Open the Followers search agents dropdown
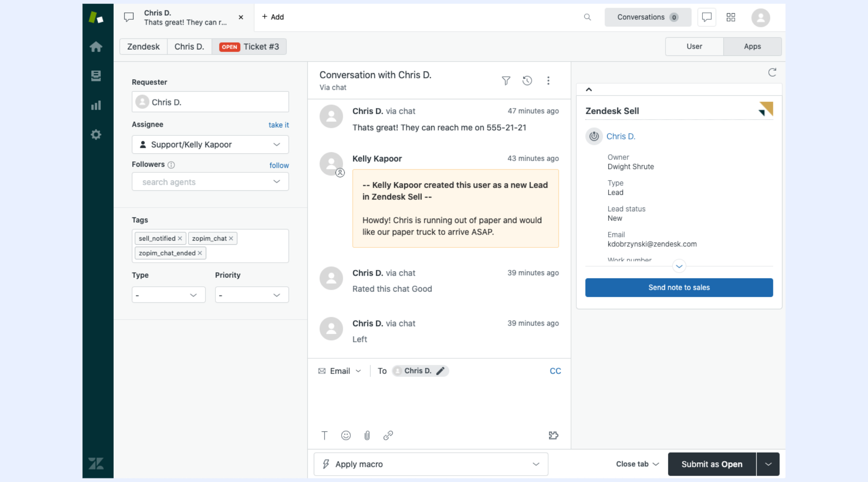The height and width of the screenshot is (482, 868). click(210, 182)
